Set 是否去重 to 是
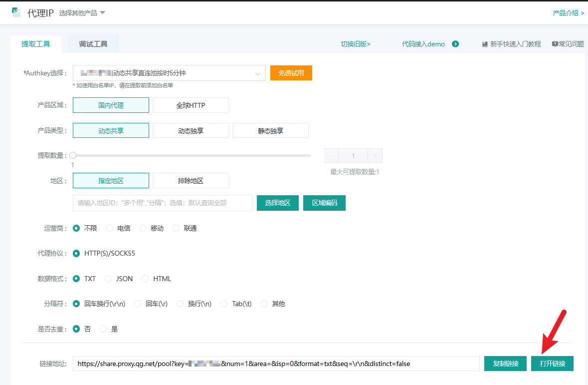The height and width of the screenshot is (385, 588). pos(103,329)
